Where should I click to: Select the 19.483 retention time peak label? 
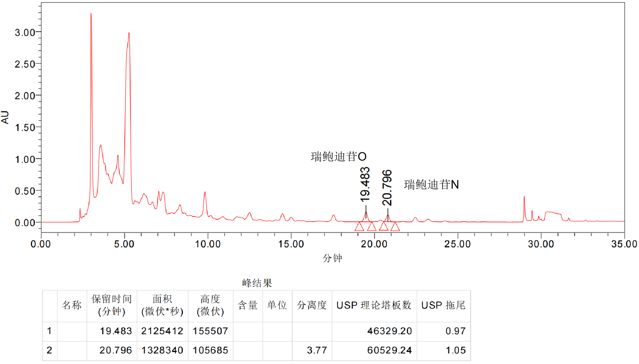pos(365,185)
